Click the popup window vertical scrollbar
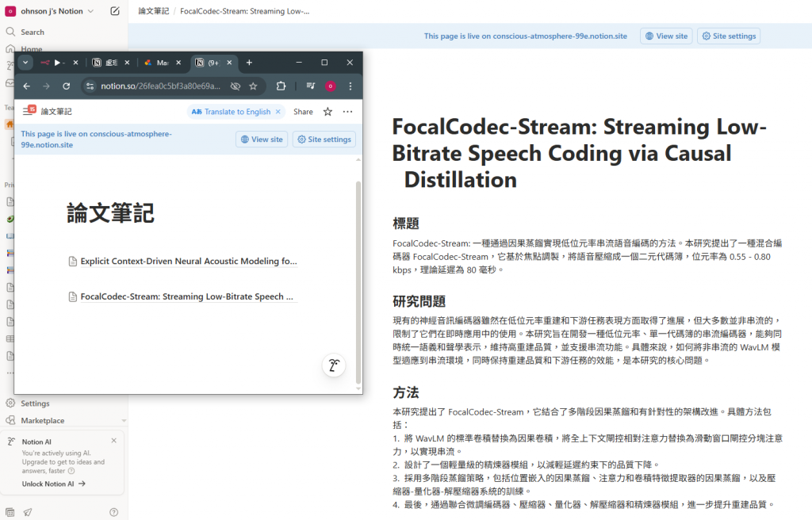Screen dimensions: 812x520 click(358, 283)
